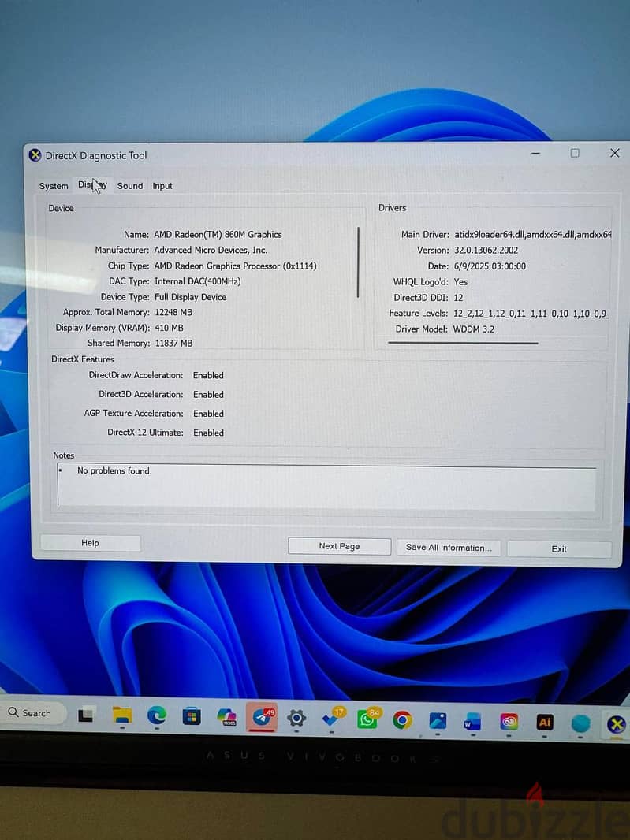
Task: Minimize the DirectX Diagnostic Tool window
Action: click(535, 153)
